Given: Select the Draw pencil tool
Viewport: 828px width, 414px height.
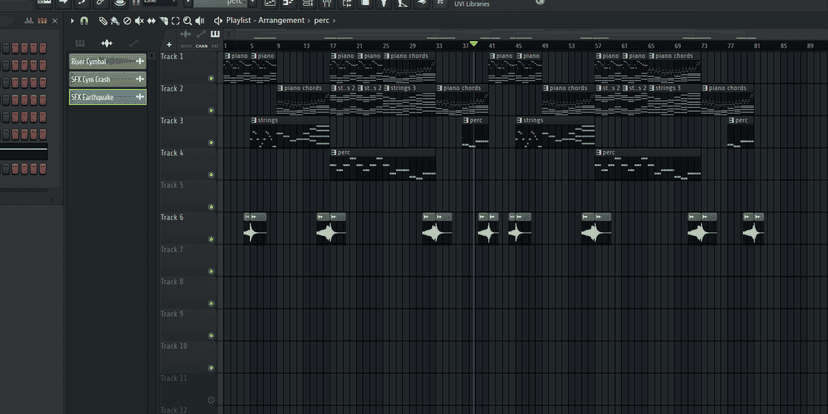Looking at the screenshot, I should coord(103,20).
